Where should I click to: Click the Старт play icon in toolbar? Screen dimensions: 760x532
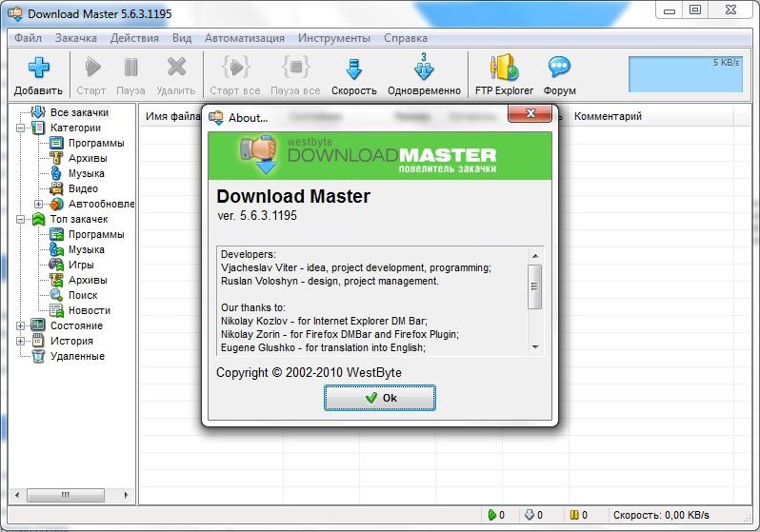[x=92, y=67]
